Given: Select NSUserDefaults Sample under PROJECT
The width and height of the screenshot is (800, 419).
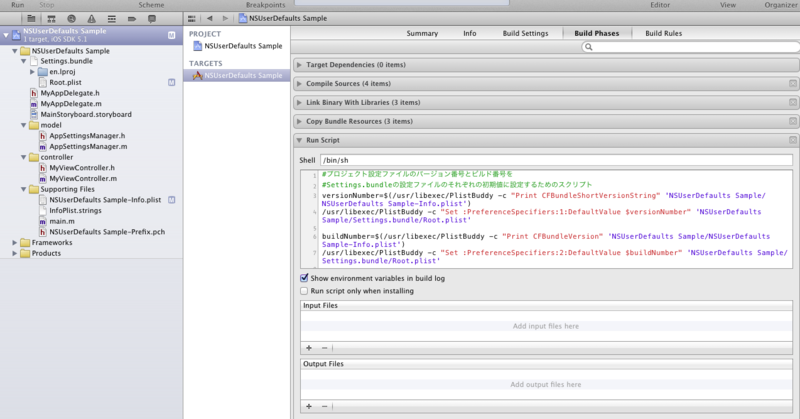Looking at the screenshot, I should pyautogui.click(x=237, y=46).
